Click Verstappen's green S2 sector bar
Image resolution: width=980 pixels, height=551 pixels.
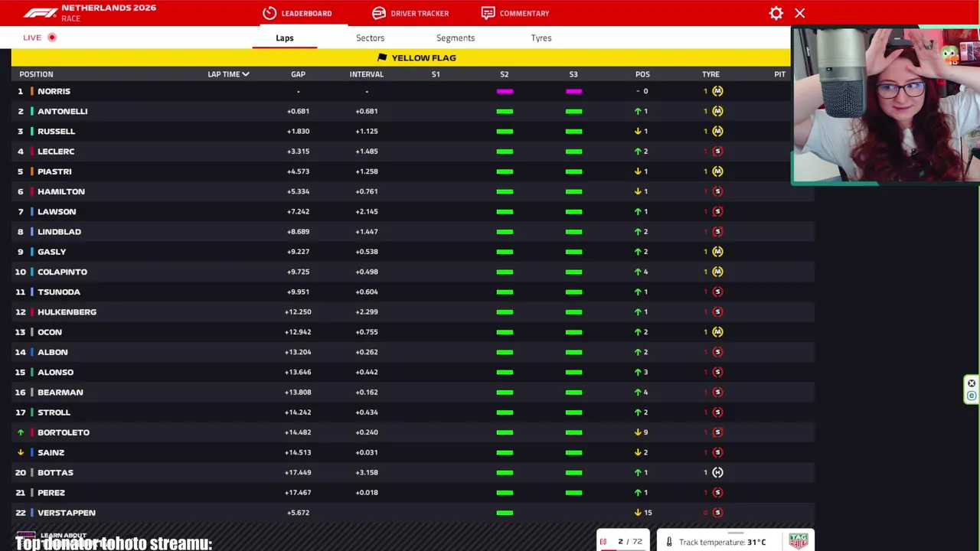click(x=505, y=513)
